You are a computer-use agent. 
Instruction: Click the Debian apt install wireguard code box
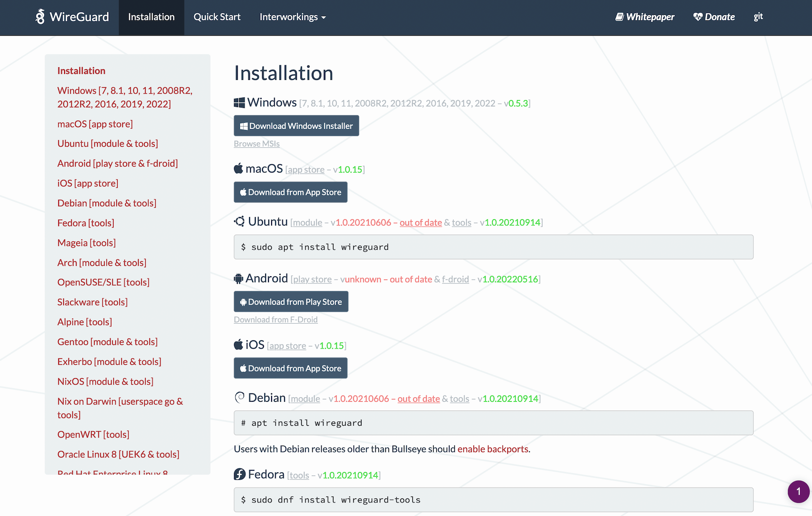494,423
